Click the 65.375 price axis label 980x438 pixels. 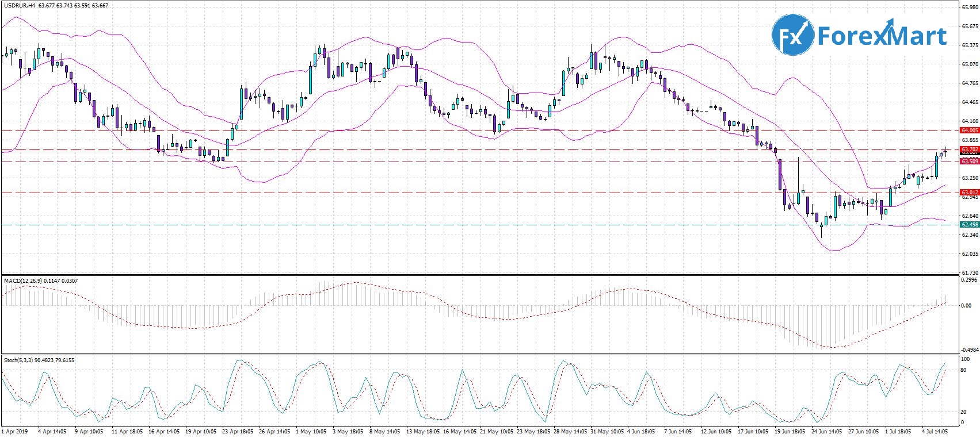(x=970, y=45)
